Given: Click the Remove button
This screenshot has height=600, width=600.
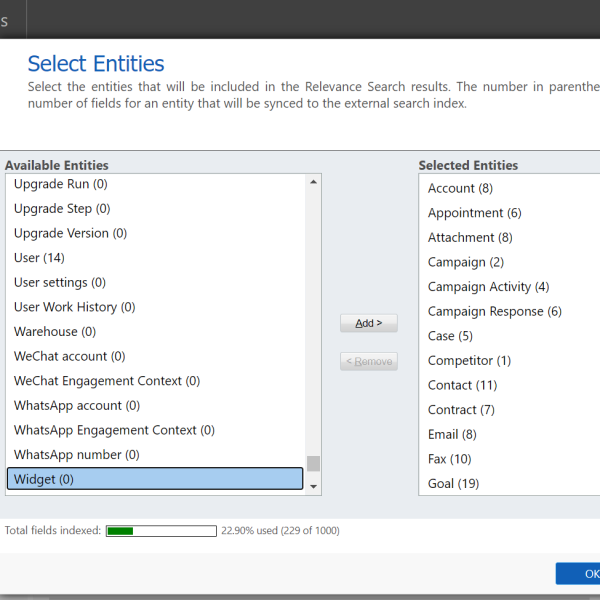Looking at the screenshot, I should tap(368, 361).
